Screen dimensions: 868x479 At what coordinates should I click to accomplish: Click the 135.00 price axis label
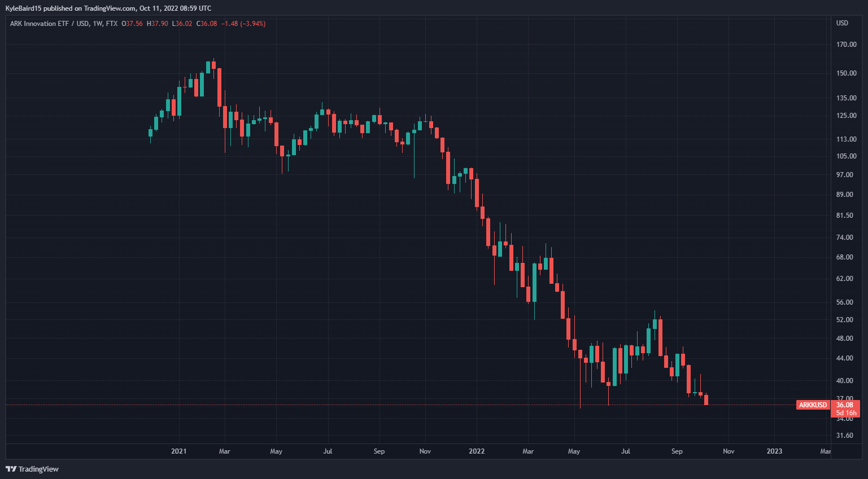pos(846,98)
